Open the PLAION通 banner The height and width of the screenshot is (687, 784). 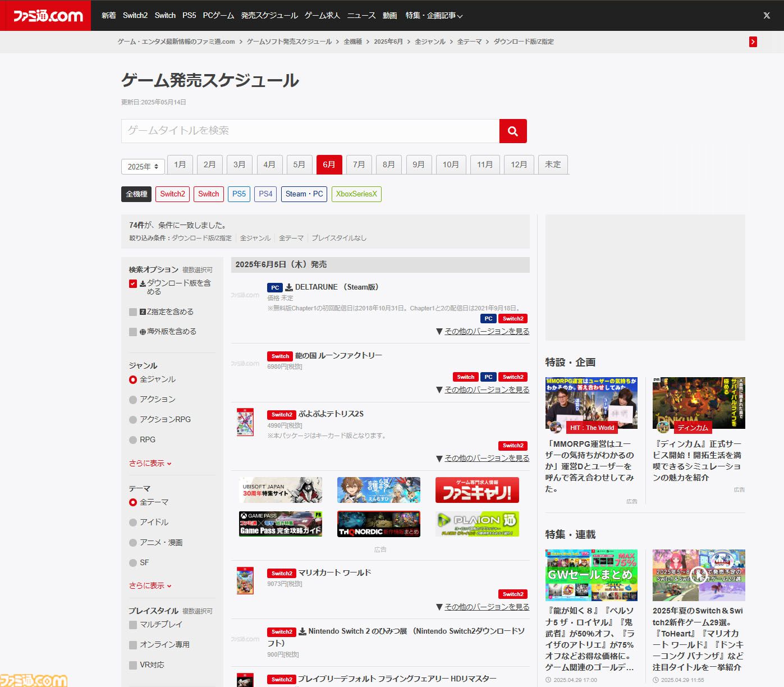477,524
